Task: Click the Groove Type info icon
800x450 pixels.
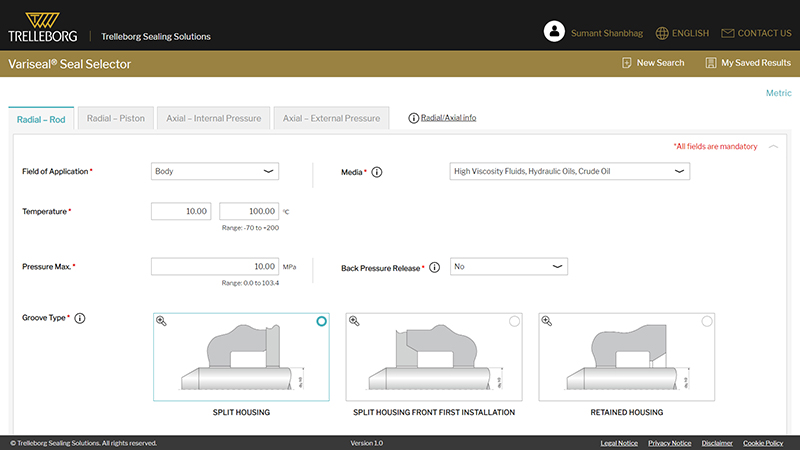Action: coord(80,319)
